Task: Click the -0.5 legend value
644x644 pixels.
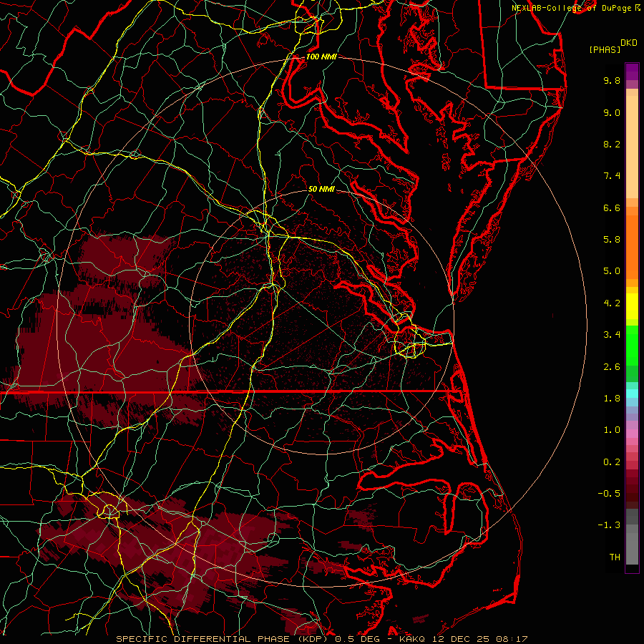Action: (609, 494)
